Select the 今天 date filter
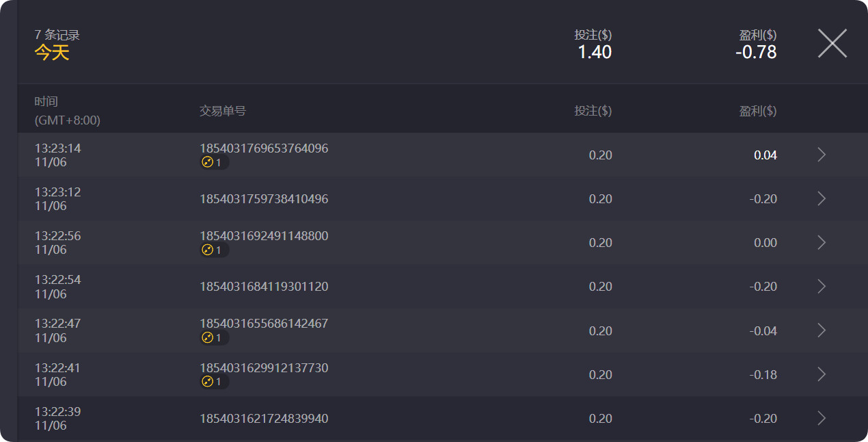The image size is (868, 442). coord(52,53)
